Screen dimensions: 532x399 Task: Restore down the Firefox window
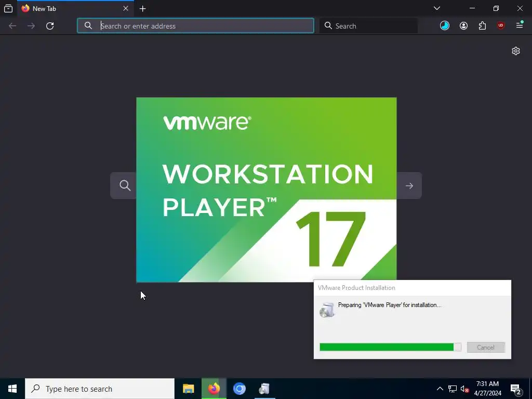pos(496,8)
